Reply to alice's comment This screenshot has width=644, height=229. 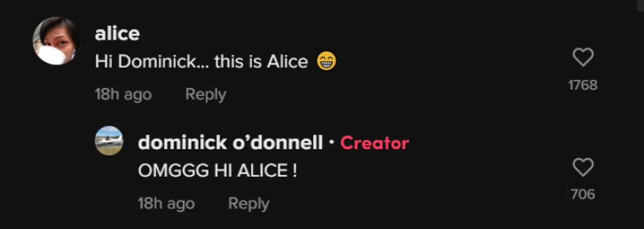(x=206, y=95)
